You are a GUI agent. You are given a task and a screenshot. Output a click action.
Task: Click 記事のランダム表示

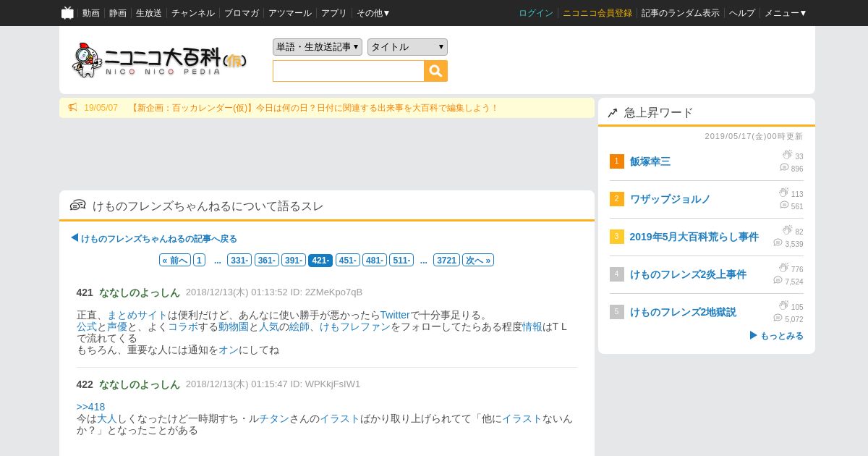[x=681, y=13]
